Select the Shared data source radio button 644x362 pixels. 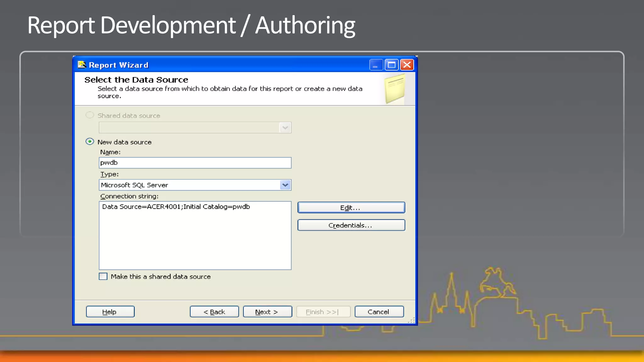90,115
